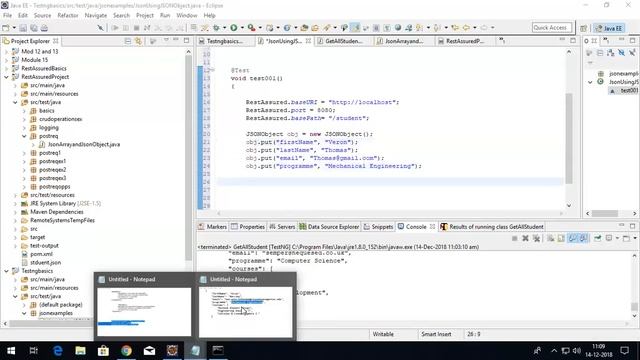Open the File menu
640x360 pixels.
point(7,16)
